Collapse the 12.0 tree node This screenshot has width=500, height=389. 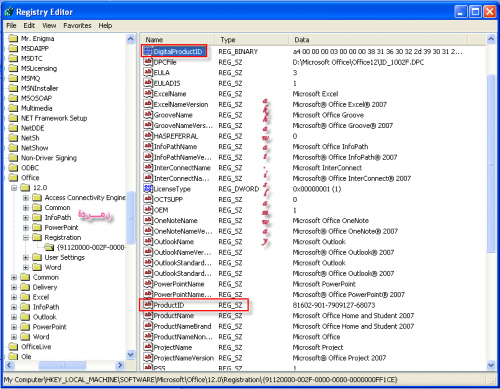[x=14, y=188]
